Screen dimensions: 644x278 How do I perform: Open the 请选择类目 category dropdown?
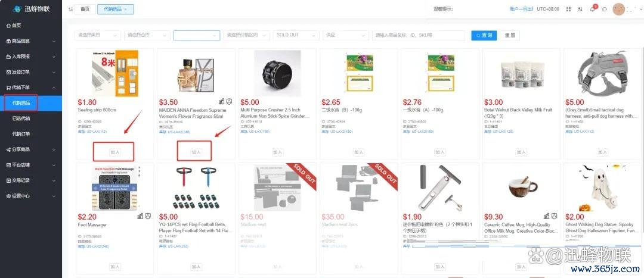(98, 35)
